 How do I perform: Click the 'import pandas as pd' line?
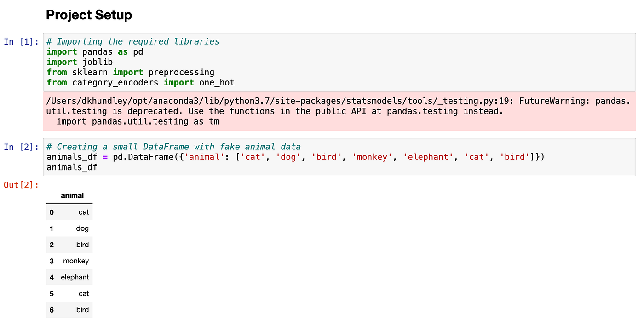point(95,51)
